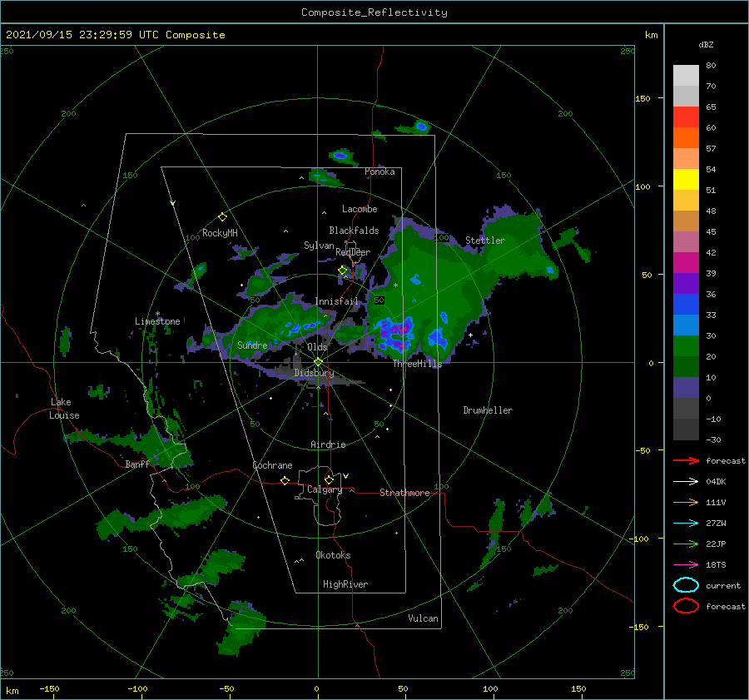Click the Olds city label
Image resolution: width=749 pixels, height=700 pixels.
pyautogui.click(x=317, y=347)
